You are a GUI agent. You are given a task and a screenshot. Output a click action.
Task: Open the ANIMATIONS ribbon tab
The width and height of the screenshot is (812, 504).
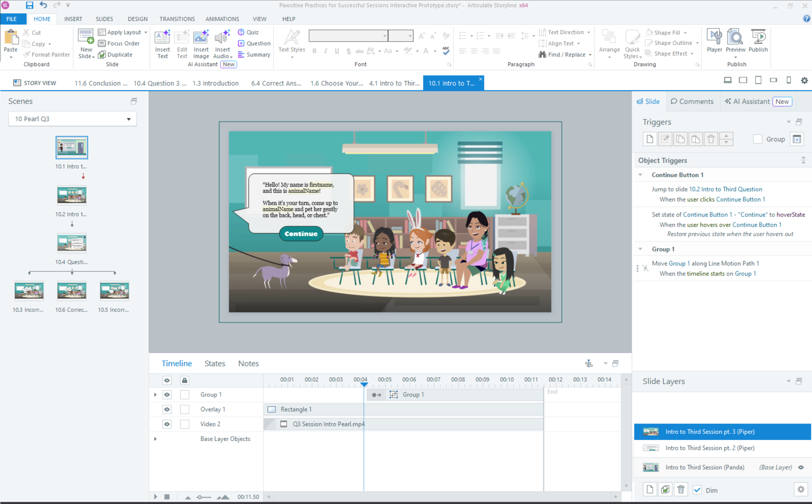[x=222, y=19]
